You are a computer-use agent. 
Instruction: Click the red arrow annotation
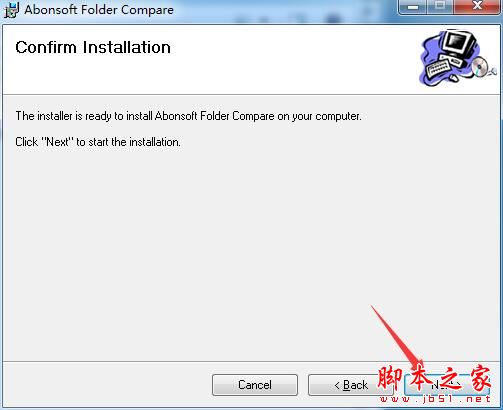(397, 338)
